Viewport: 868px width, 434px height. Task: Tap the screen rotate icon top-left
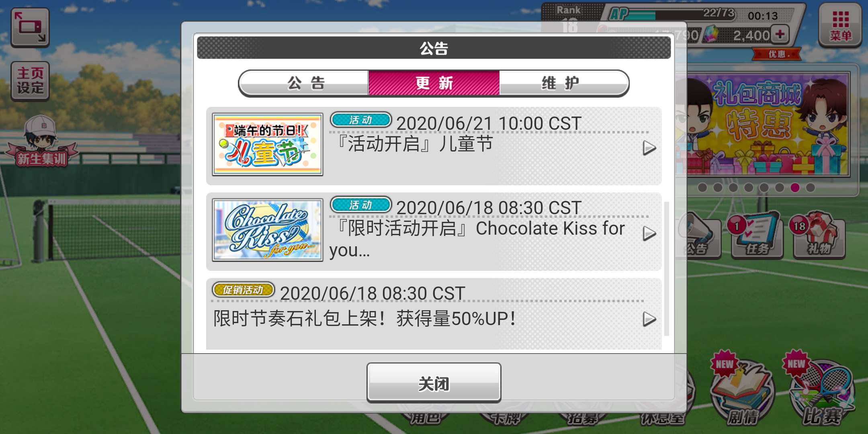pos(30,27)
